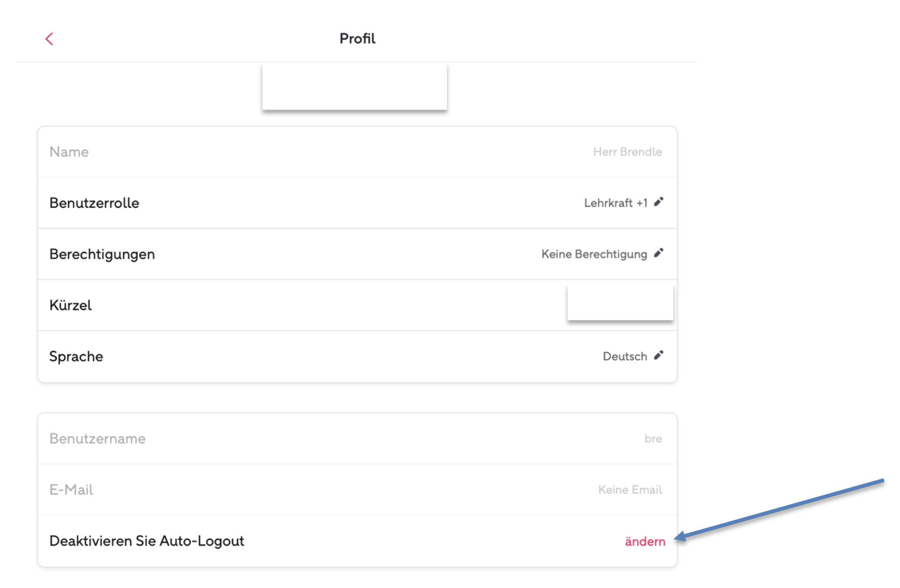This screenshot has width=900, height=588.
Task: Click the "Berechtigungen" row label
Action: [x=102, y=254]
